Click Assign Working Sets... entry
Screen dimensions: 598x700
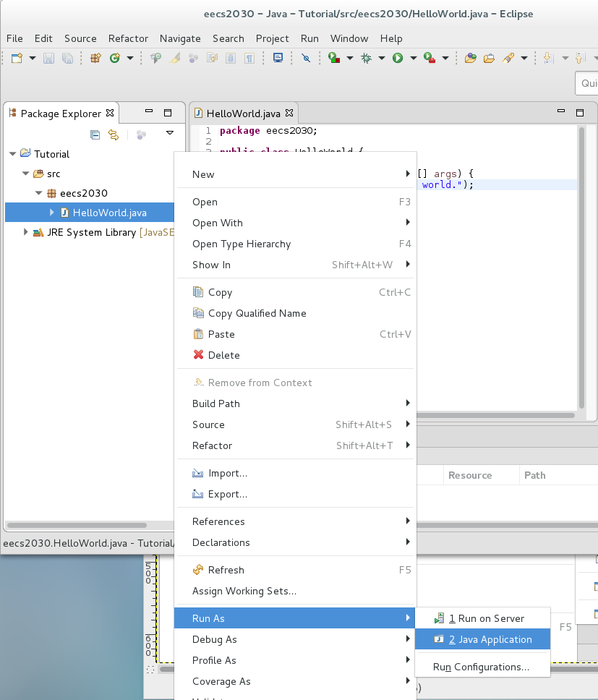[x=295, y=591]
